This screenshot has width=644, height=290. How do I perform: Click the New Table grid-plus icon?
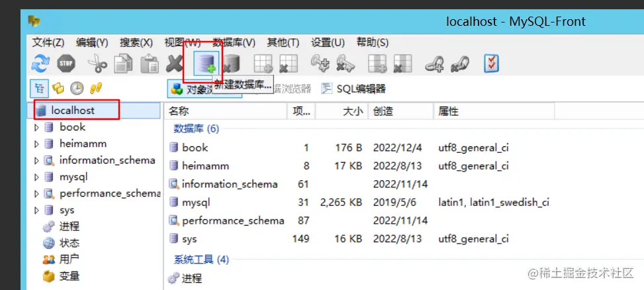point(263,64)
